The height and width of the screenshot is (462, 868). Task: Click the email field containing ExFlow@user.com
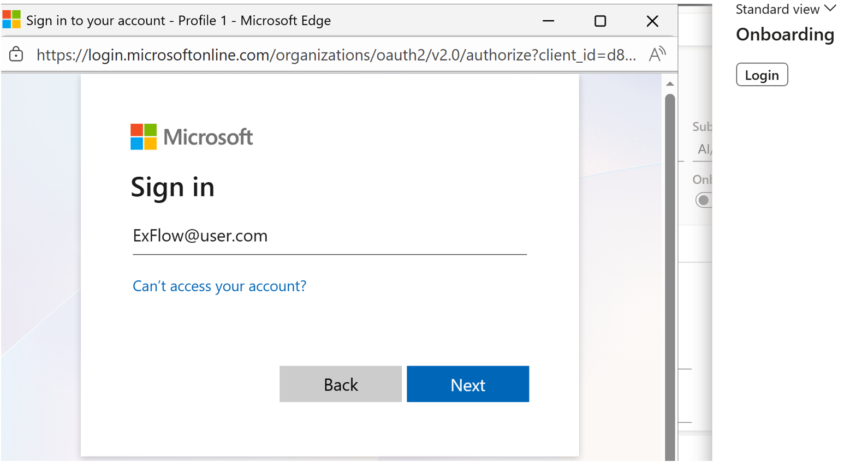(329, 236)
